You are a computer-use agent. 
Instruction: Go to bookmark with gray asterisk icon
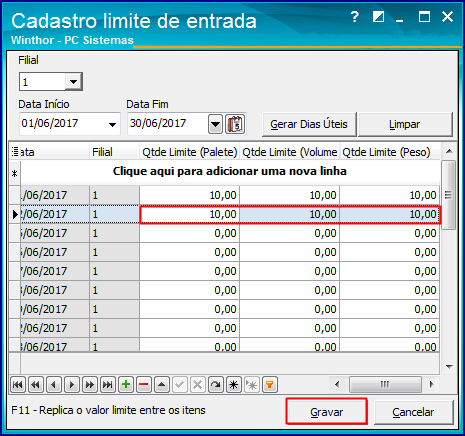tap(252, 385)
